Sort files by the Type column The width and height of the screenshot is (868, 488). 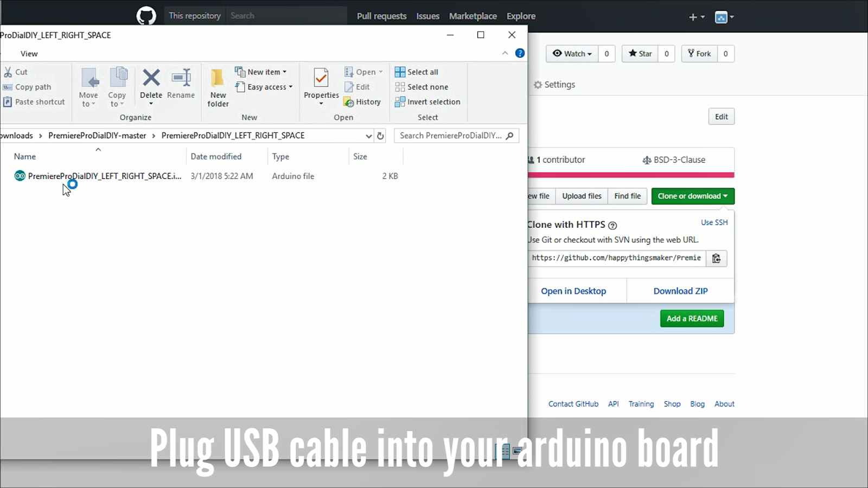pos(280,156)
